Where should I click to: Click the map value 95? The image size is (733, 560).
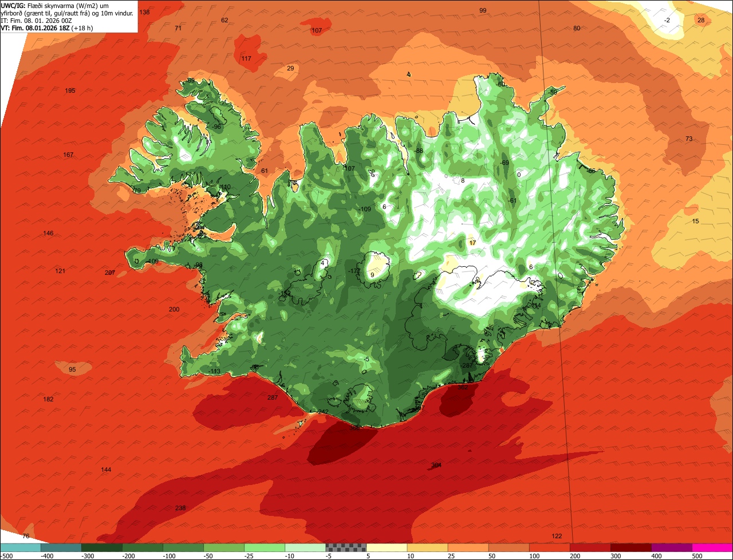pos(72,369)
